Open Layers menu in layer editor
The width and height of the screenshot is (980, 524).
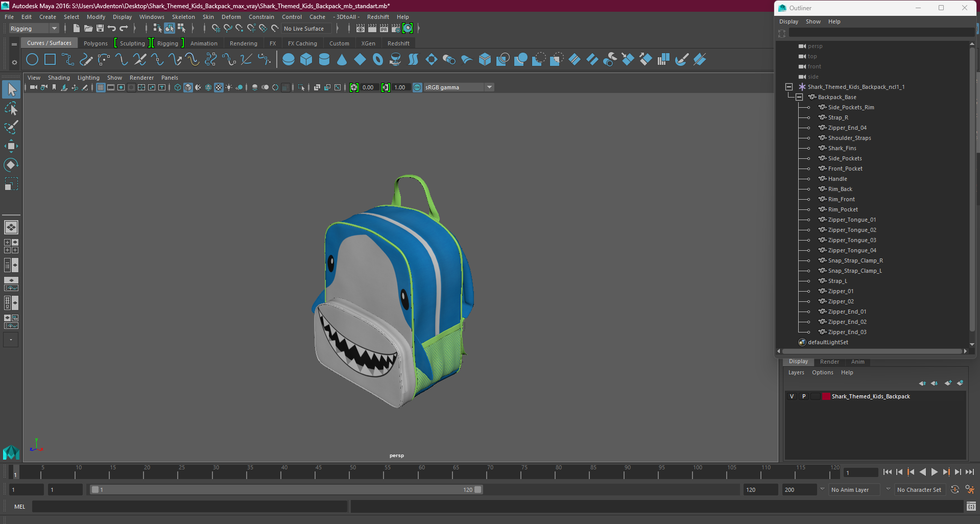(x=796, y=372)
